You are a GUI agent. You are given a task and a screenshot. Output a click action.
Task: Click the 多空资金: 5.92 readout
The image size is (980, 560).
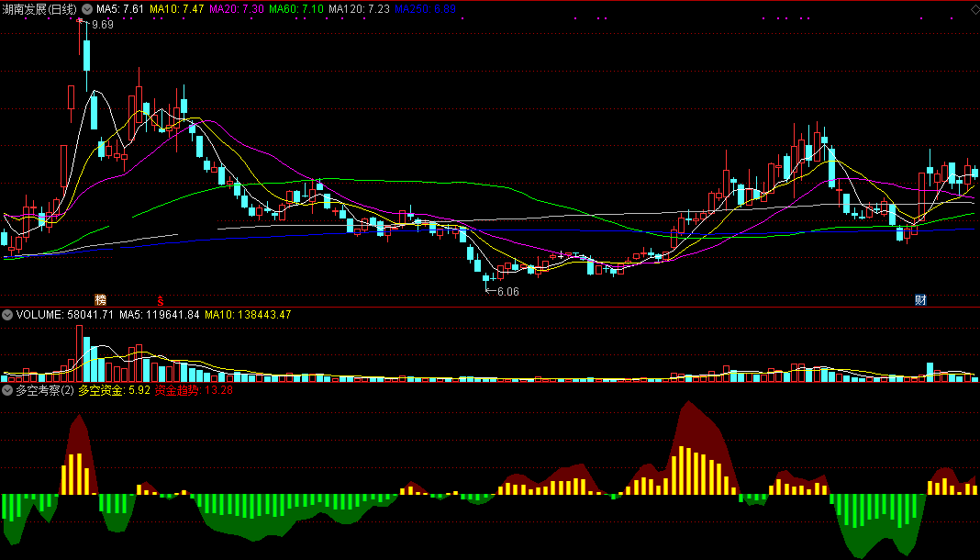coord(115,391)
